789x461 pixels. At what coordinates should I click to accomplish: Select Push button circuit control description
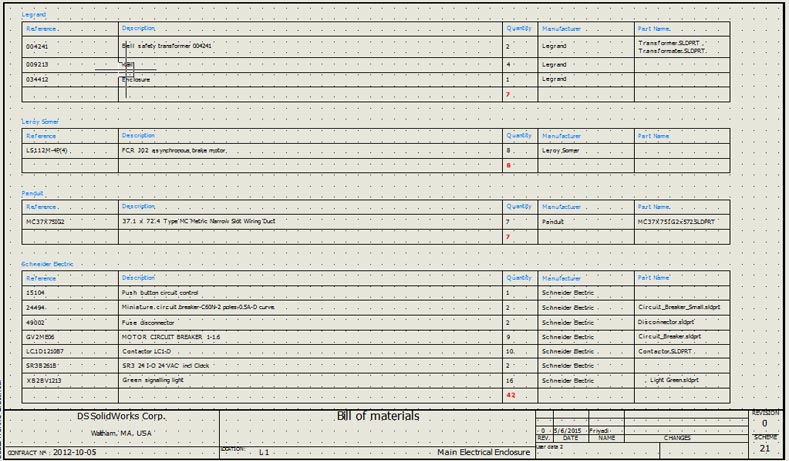coord(161,293)
